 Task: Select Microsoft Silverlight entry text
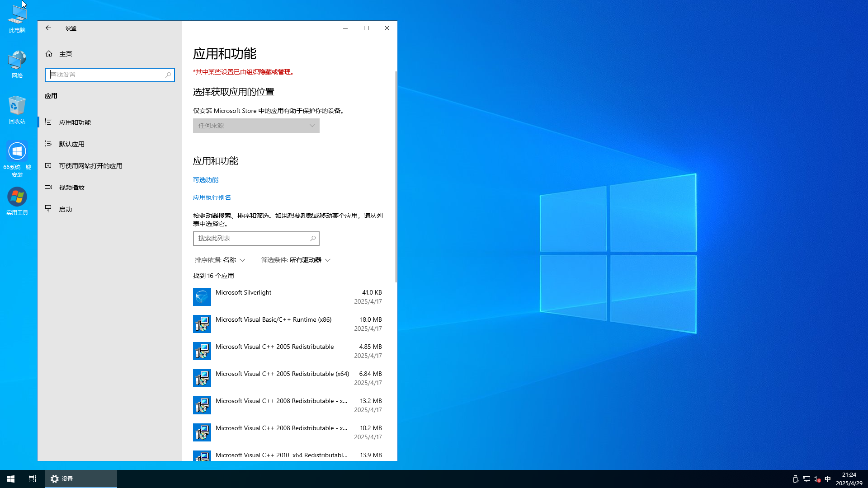tap(244, 292)
